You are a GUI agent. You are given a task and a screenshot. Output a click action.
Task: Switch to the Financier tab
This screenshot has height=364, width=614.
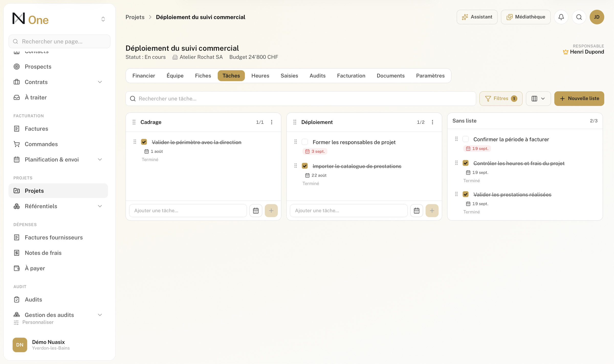tap(144, 76)
